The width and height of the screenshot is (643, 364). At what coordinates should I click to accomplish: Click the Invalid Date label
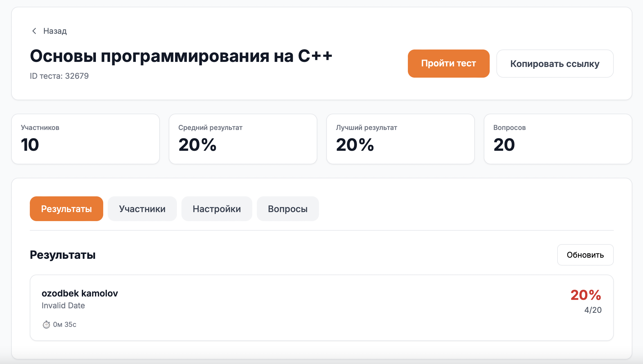tap(63, 305)
